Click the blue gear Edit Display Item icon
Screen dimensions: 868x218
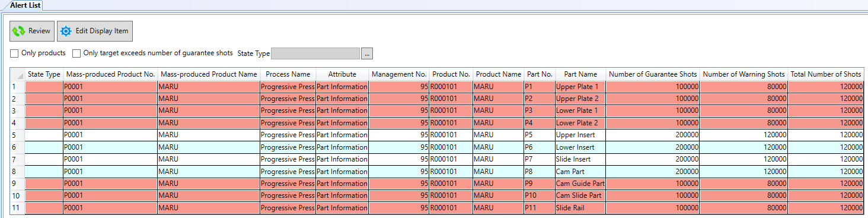(x=66, y=31)
